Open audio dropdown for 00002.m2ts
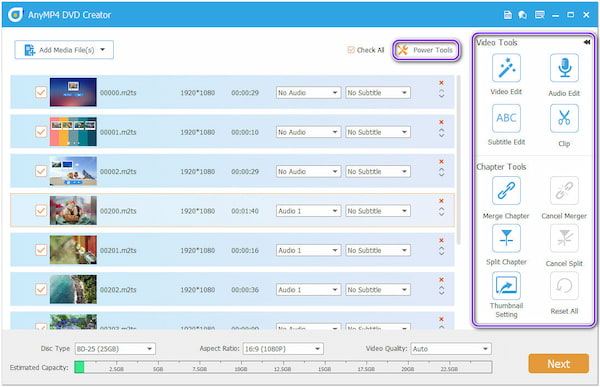 coord(308,171)
